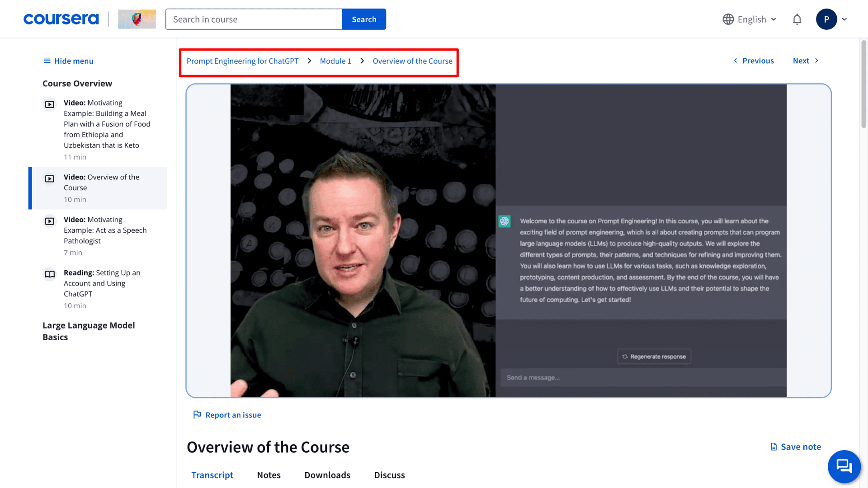Open the Downloads tab
This screenshot has height=488, width=868.
pos(327,475)
